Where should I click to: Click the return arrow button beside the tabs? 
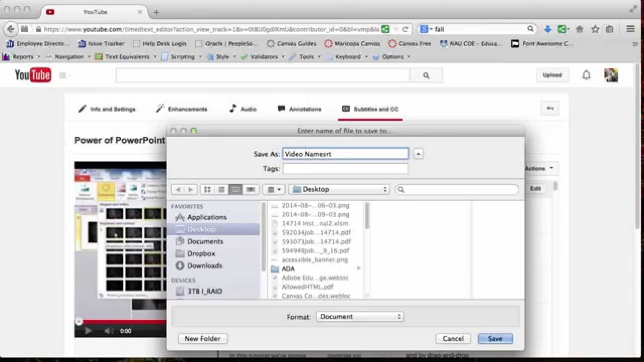[x=550, y=108]
